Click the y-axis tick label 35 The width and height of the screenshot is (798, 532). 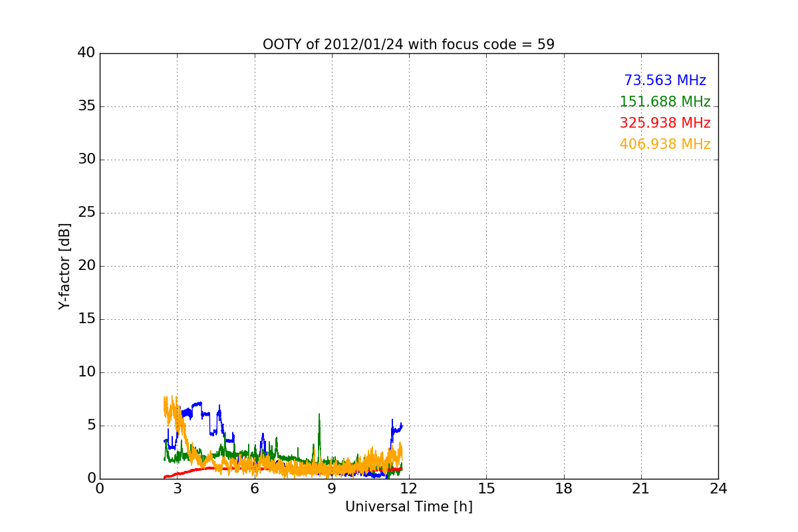click(x=86, y=106)
